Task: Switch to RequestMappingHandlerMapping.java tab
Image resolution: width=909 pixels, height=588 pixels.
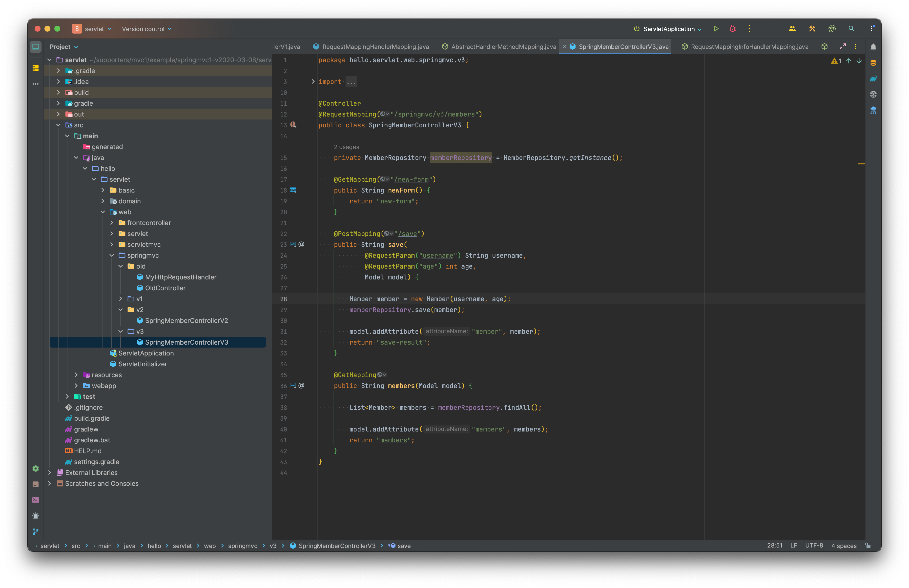Action: coord(371,47)
